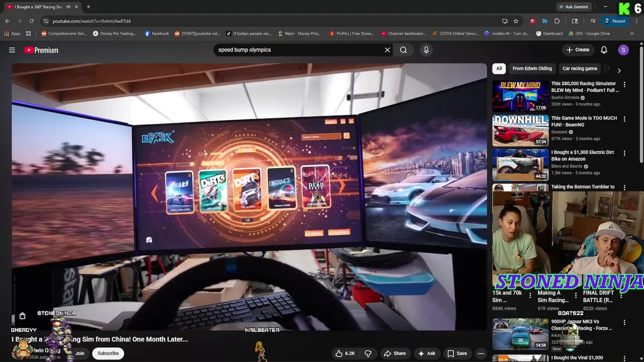Open invideo AI bookmark

[507, 34]
